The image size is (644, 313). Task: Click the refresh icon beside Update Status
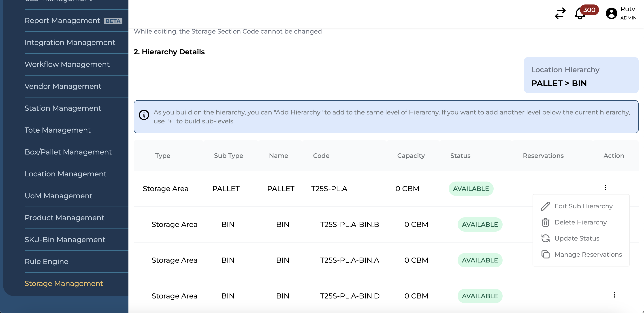click(545, 238)
